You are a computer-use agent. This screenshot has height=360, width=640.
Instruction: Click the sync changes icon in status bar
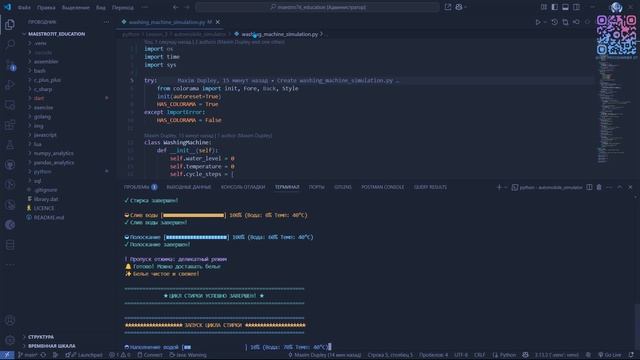point(43,355)
